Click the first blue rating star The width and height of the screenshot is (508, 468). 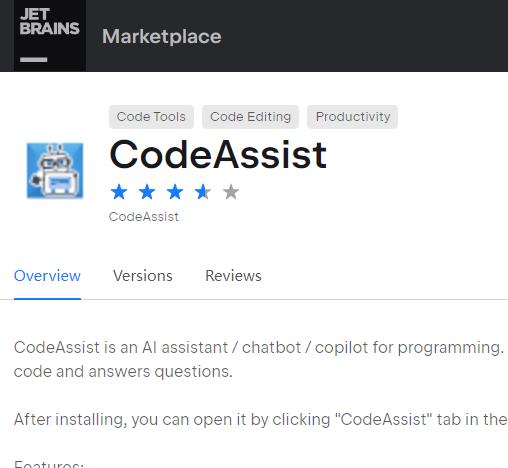tap(119, 192)
